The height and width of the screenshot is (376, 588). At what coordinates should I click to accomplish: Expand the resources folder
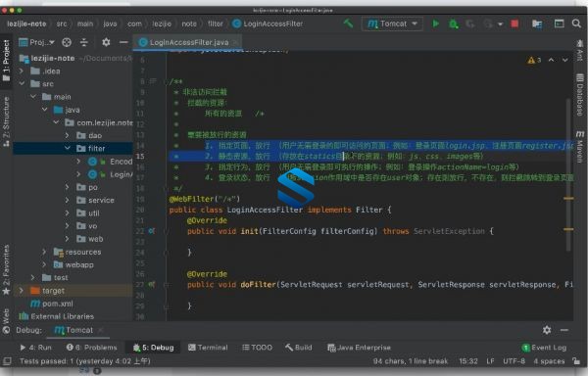[44, 252]
